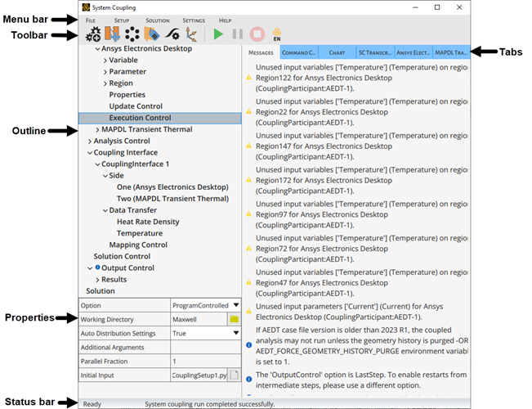Switch to the MAPDL Tra... tab
Screen dimensions: 532x409
point(451,52)
